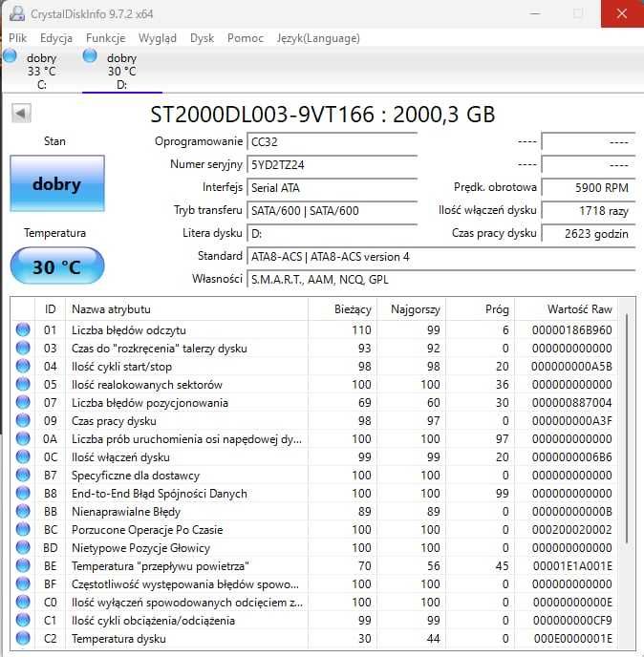Select the D: disk status orb
The width and height of the screenshot is (644, 657).
tap(90, 55)
